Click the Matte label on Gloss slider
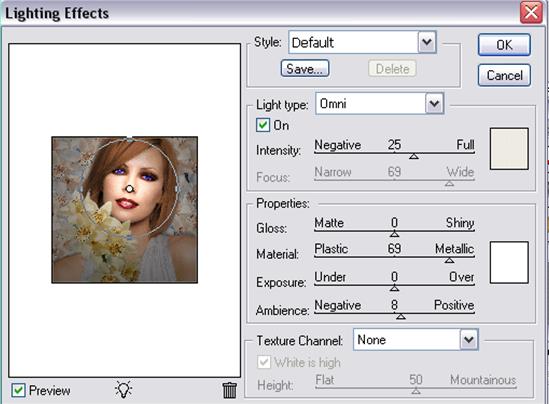The image size is (549, 404). (329, 223)
